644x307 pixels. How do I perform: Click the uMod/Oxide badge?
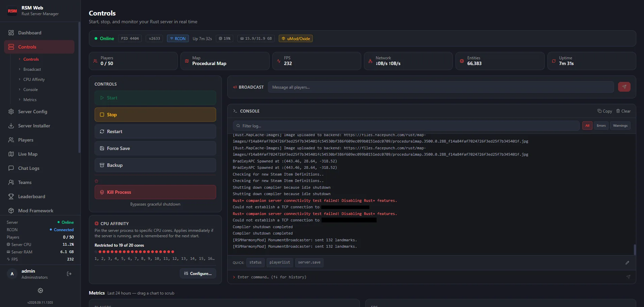tap(296, 38)
